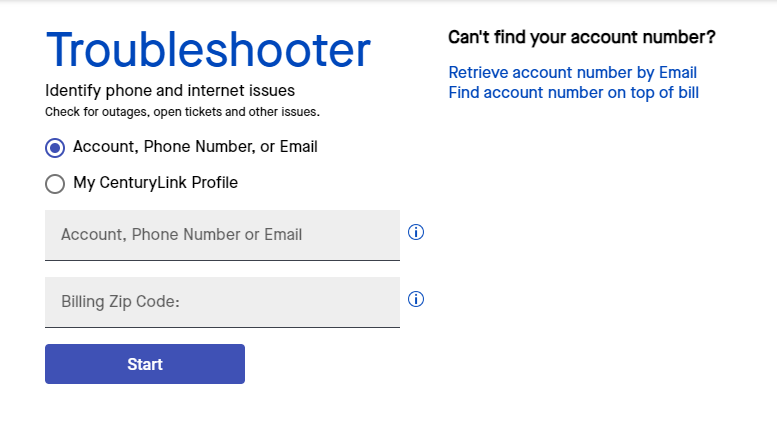Click the Troubleshooter page heading
Screen dimensions: 777x434
coord(208,50)
